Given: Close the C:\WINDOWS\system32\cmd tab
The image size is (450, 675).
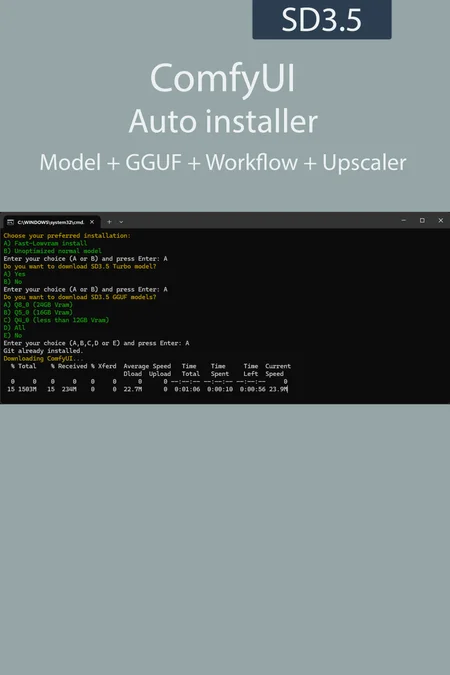Looking at the screenshot, I should pyautogui.click(x=92, y=222).
